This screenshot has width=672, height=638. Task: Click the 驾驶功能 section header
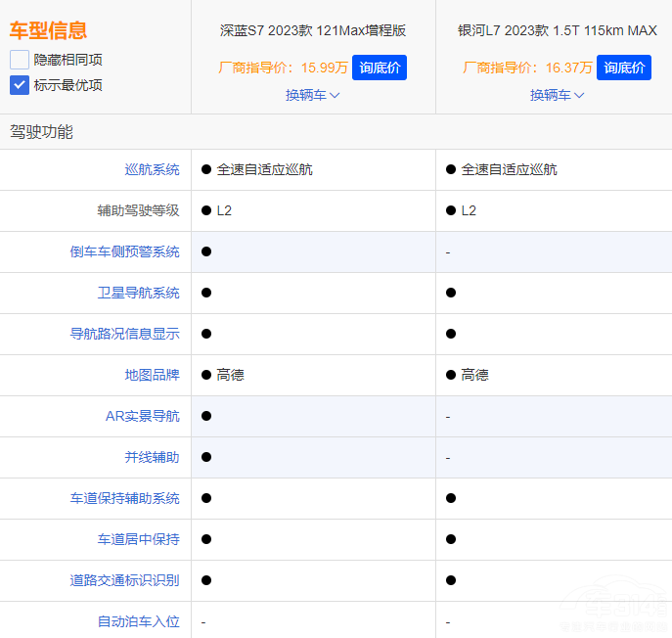pyautogui.click(x=41, y=131)
